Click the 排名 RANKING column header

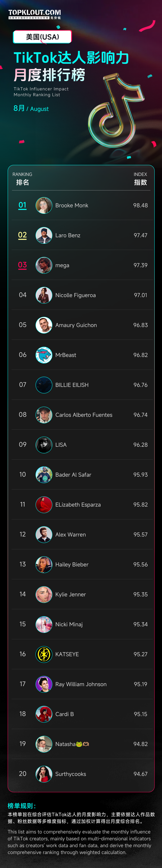point(22,179)
